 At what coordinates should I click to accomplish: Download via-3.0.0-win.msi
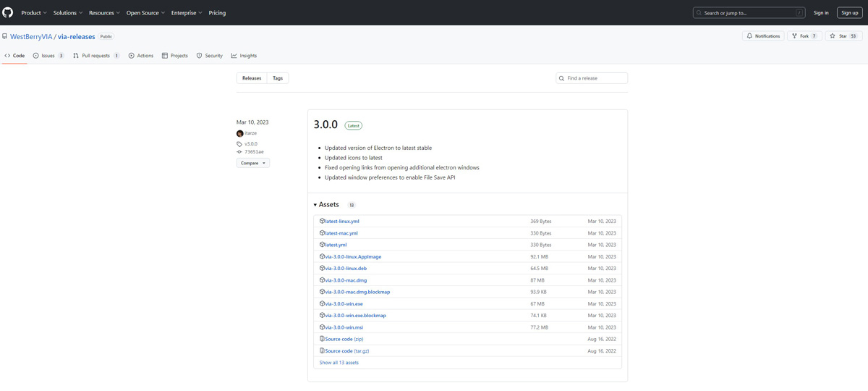click(x=344, y=327)
